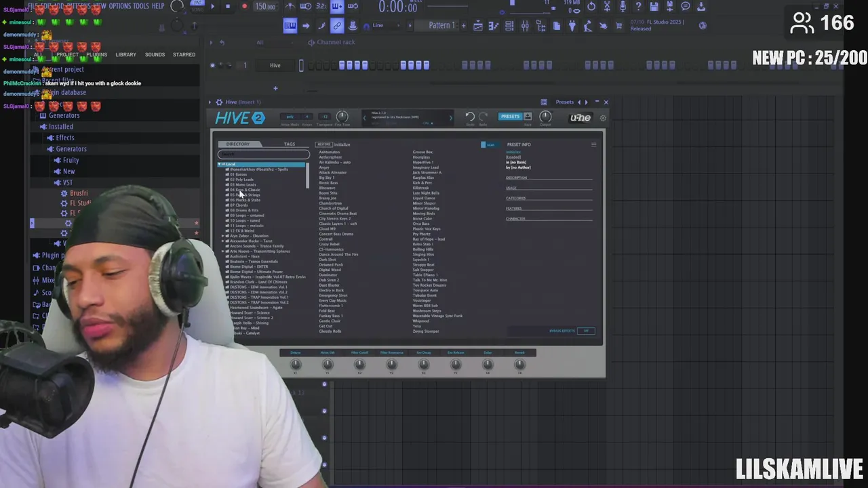Load the Aahtomaton preset

click(330, 152)
